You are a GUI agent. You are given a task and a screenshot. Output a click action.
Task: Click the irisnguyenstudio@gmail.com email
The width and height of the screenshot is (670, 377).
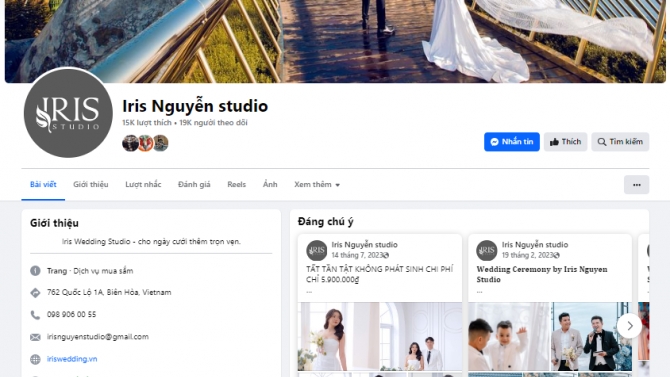point(97,336)
